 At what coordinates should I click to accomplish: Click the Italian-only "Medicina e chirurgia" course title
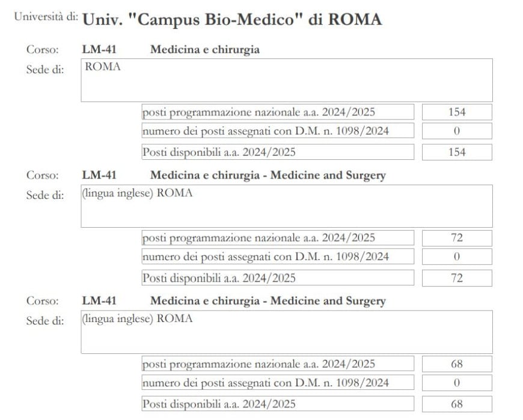pos(204,50)
